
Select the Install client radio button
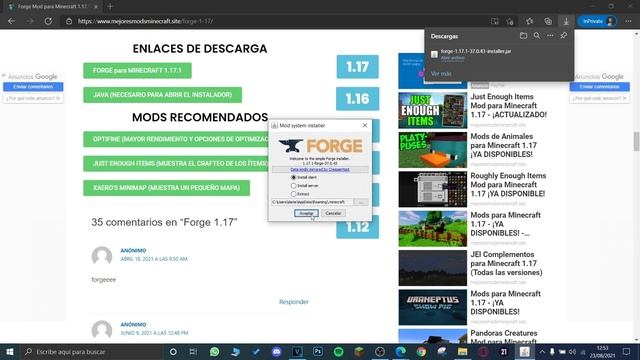pos(293,178)
